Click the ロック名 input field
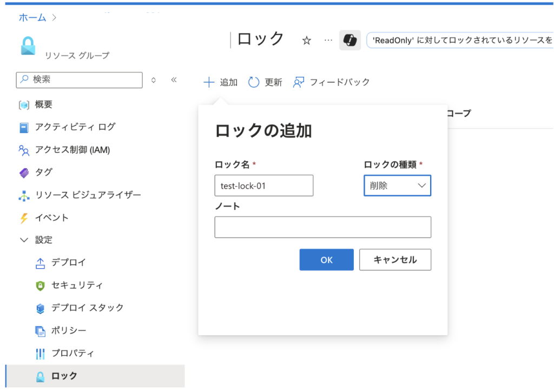Viewport: 554px width, 392px height. pos(263,185)
